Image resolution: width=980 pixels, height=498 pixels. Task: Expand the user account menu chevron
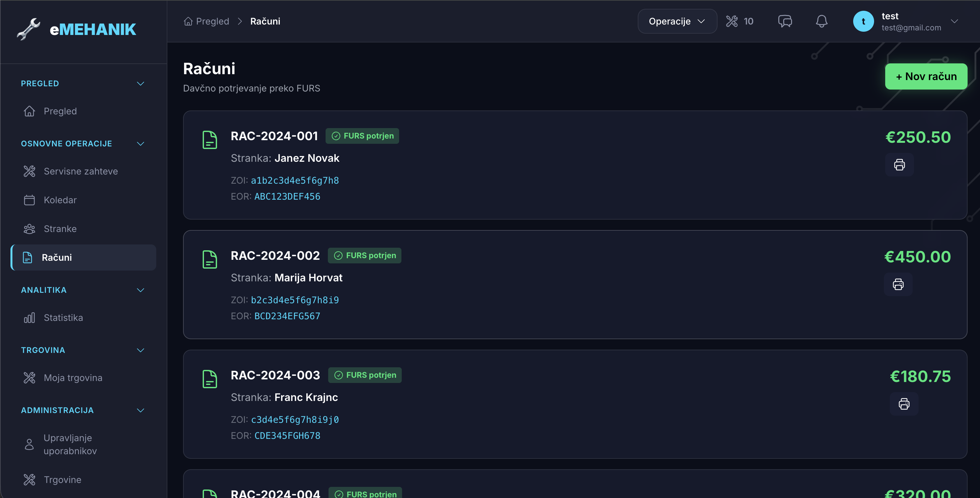coord(954,21)
